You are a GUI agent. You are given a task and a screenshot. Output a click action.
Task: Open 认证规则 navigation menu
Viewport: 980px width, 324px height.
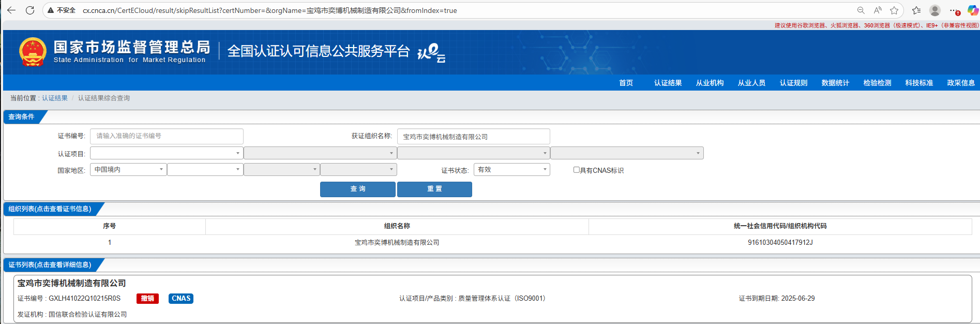(793, 83)
